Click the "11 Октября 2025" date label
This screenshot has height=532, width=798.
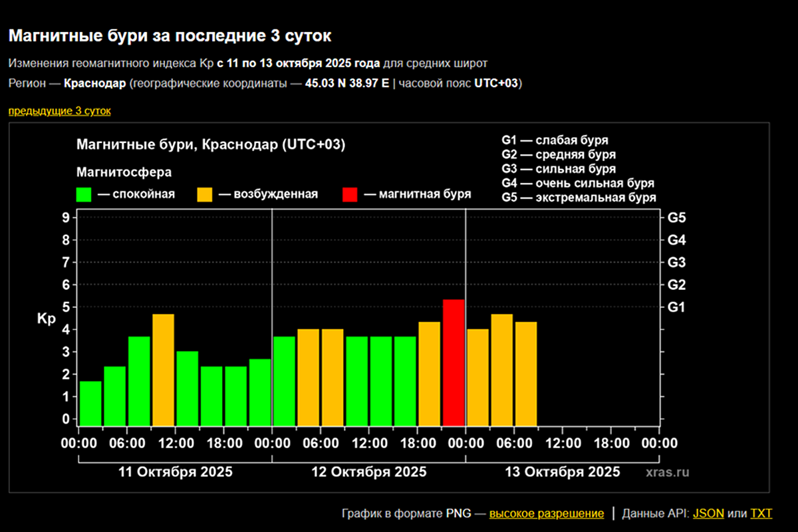[176, 472]
